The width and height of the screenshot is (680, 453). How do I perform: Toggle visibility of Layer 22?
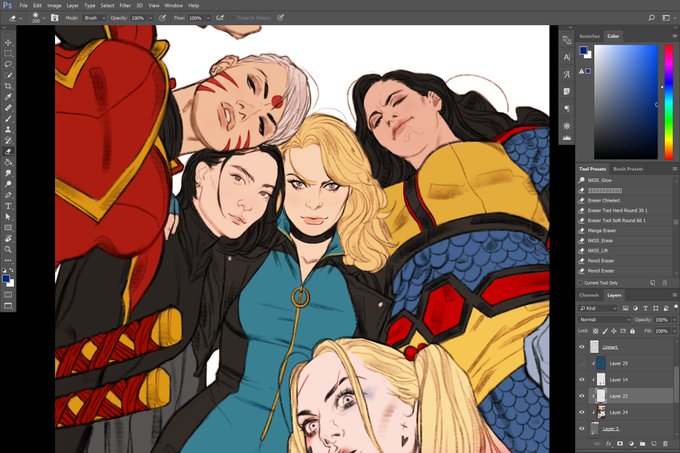[582, 396]
